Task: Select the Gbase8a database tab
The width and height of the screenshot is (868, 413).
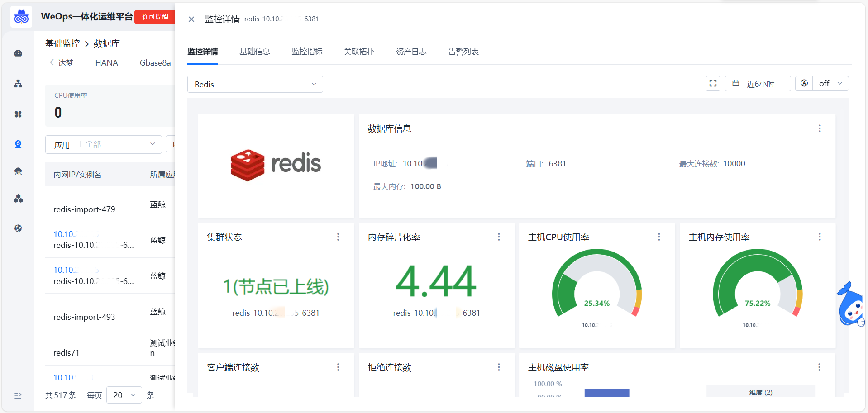Action: 155,63
